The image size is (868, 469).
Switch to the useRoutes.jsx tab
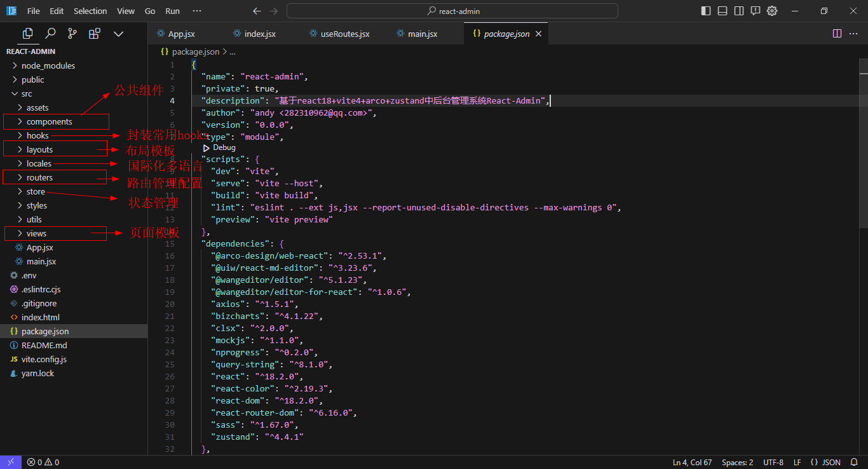(x=344, y=34)
